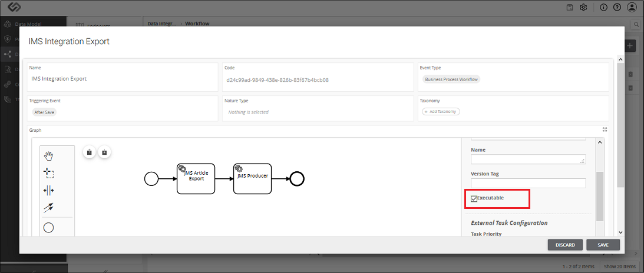Viewport: 644px width, 273px height.
Task: Select the global connect arrow tool
Action: [49, 208]
